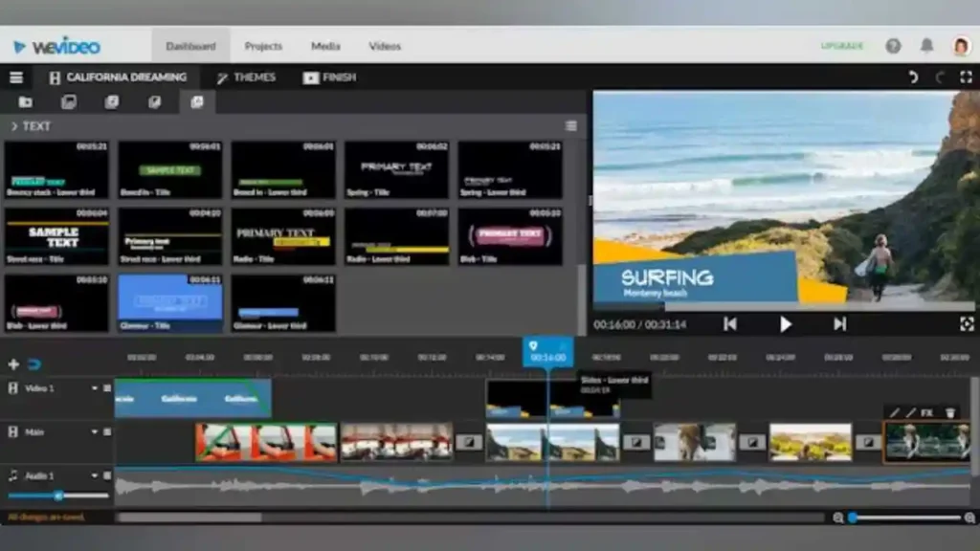
Task: Select Boxed in - Title template
Action: point(170,169)
